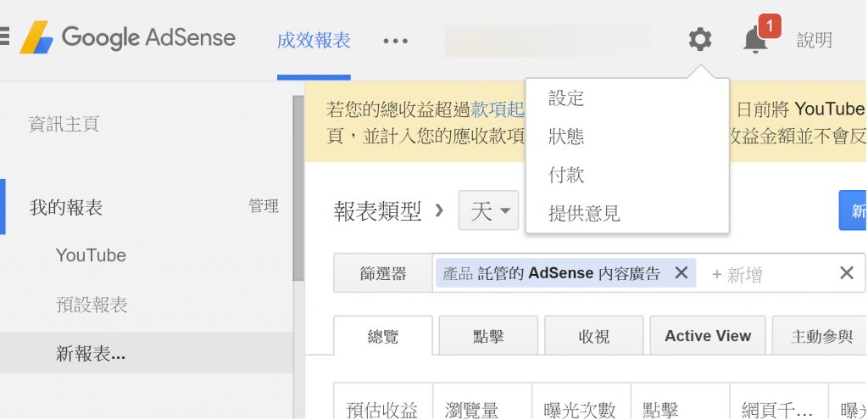The image size is (868, 420).
Task: Click the 預估收益 column header
Action: (382, 410)
